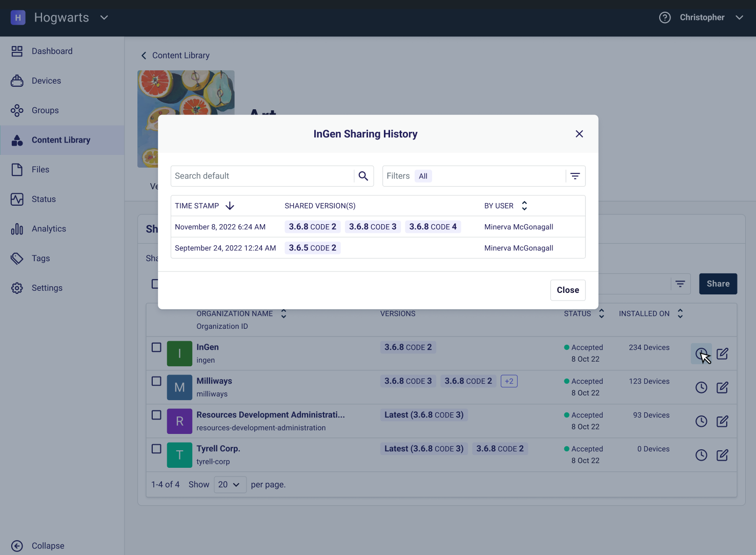
Task: Click the Search default input field
Action: point(262,176)
